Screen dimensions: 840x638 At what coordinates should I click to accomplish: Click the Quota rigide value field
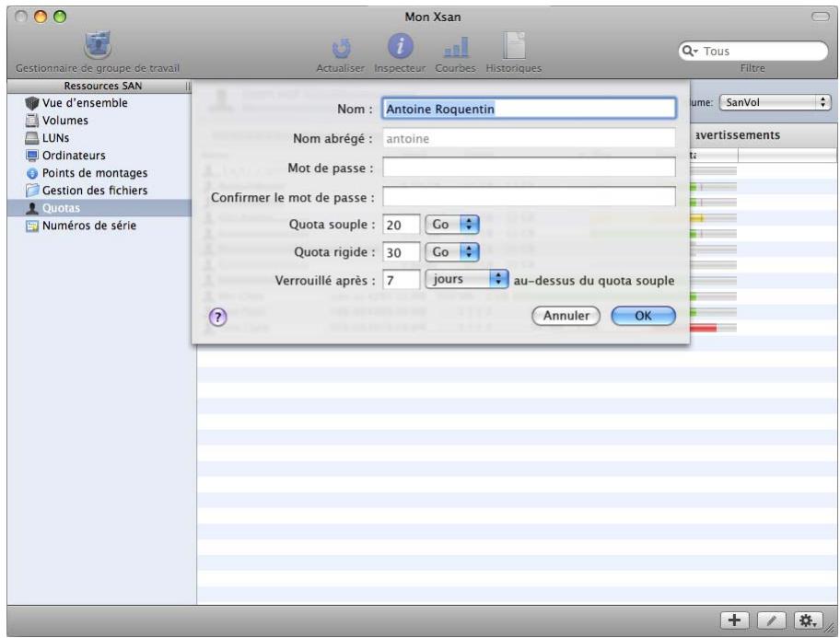coord(402,252)
